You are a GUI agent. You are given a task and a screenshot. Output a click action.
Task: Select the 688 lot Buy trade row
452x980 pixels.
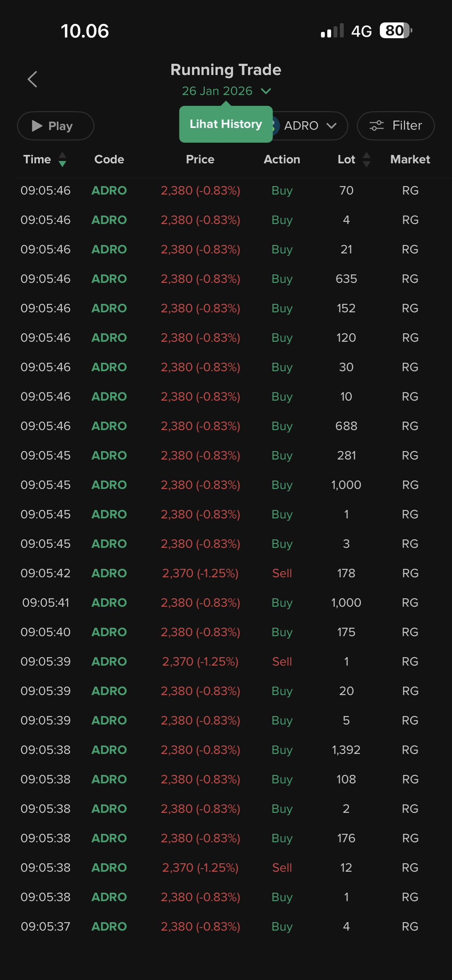(x=226, y=426)
